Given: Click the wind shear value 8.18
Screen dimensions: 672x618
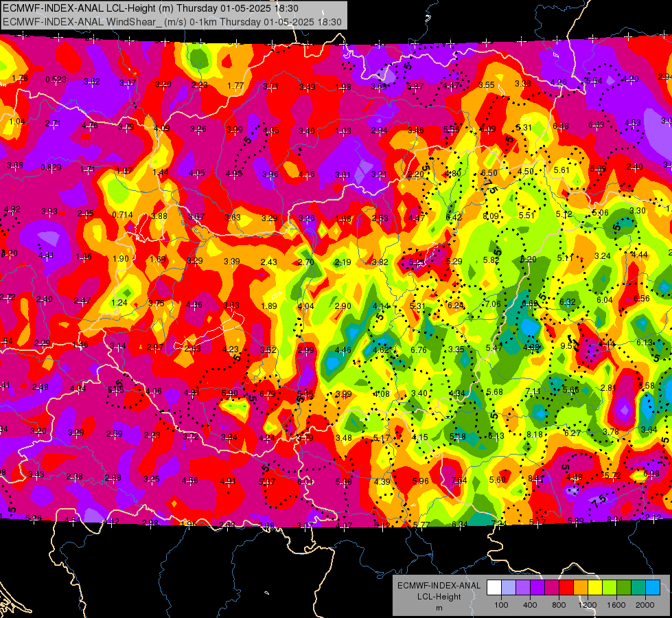Looking at the screenshot, I should pyautogui.click(x=535, y=435).
